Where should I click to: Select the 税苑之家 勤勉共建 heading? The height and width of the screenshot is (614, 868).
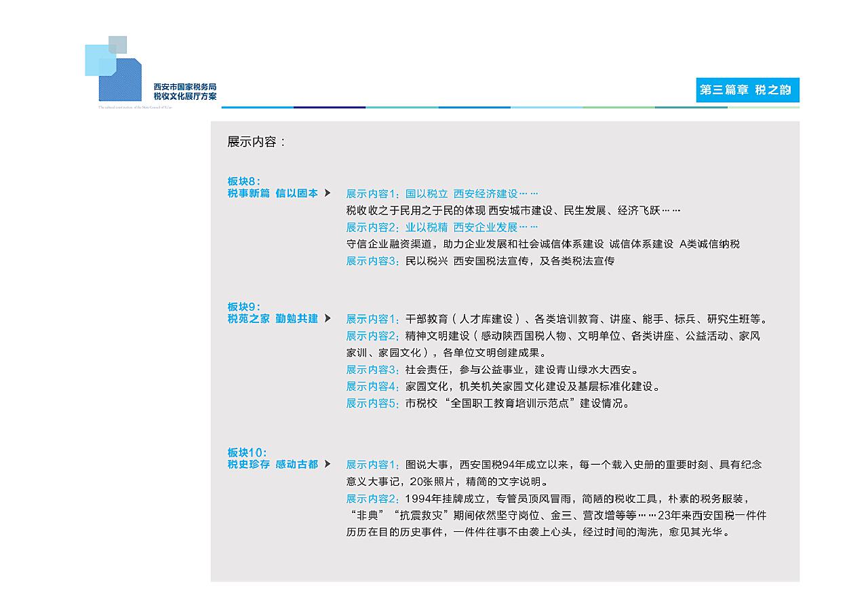[x=273, y=318]
